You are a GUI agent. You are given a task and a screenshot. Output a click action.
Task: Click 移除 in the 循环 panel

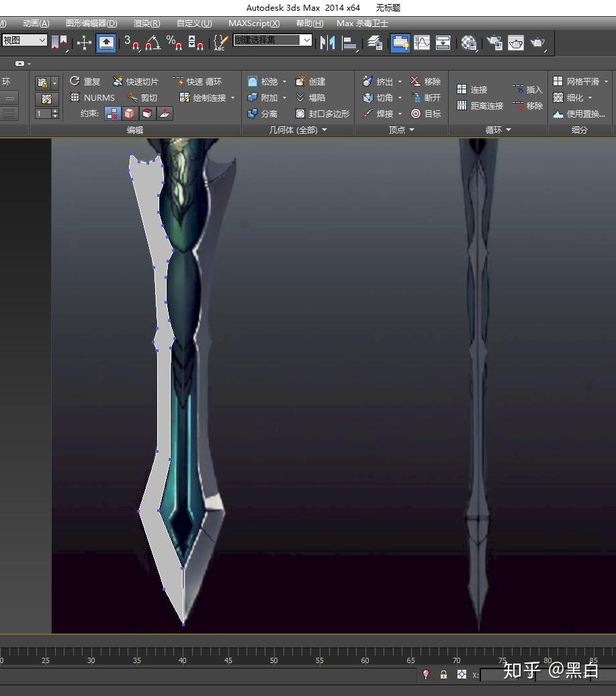point(527,105)
